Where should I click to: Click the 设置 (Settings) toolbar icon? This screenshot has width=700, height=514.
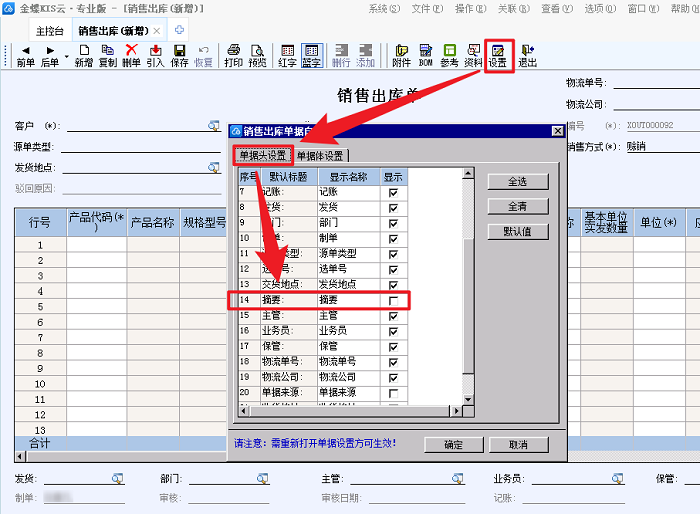(498, 54)
